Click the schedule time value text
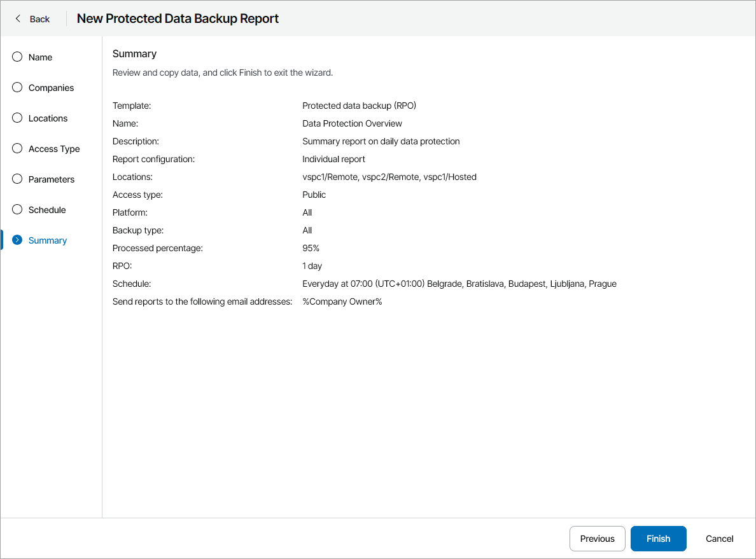This screenshot has width=756, height=559. [x=459, y=283]
